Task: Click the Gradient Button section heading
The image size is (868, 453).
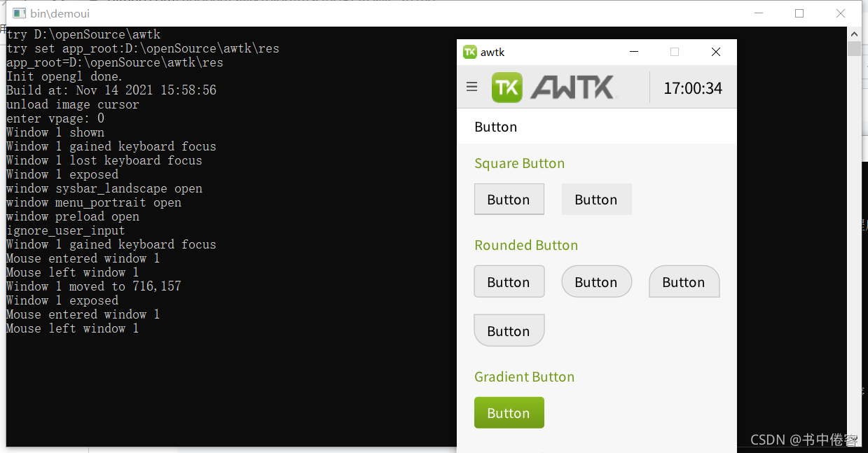Action: tap(524, 377)
